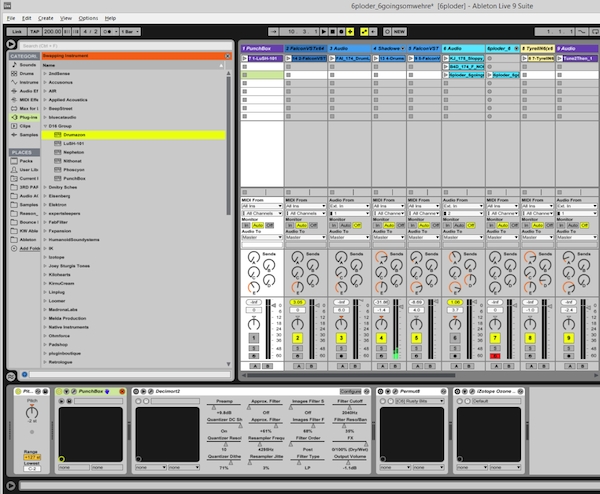Screen dimensions: 600x494
Task: Open the View menu
Action: point(66,18)
